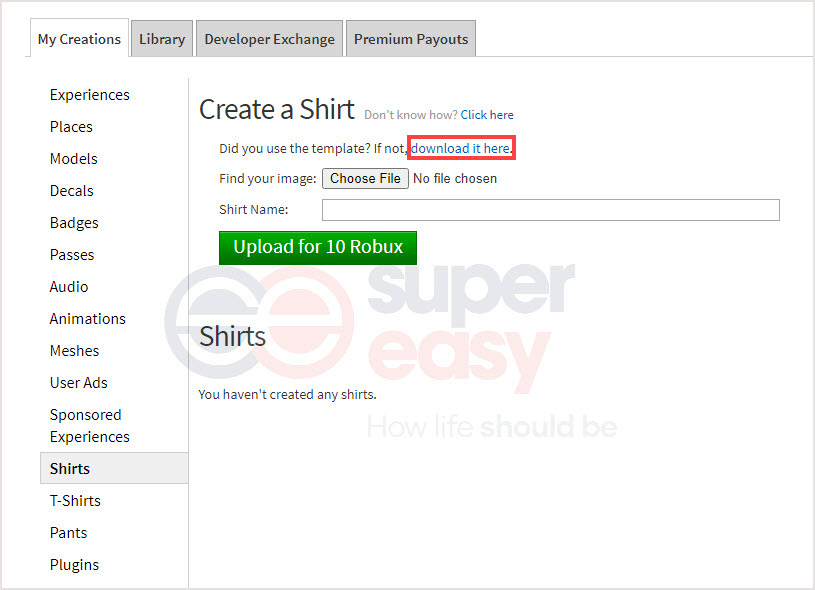
Task: Select T-Shirts in the sidebar
Action: coord(75,501)
